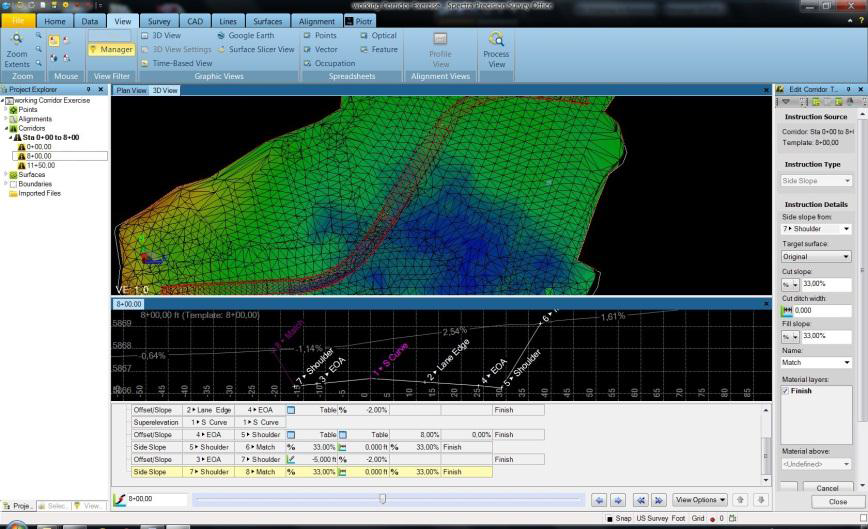
Task: Click the station slider handle
Action: pos(382,499)
